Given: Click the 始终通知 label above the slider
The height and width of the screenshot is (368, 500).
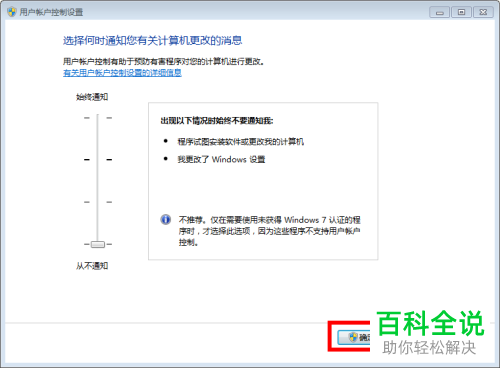Looking at the screenshot, I should [x=92, y=97].
